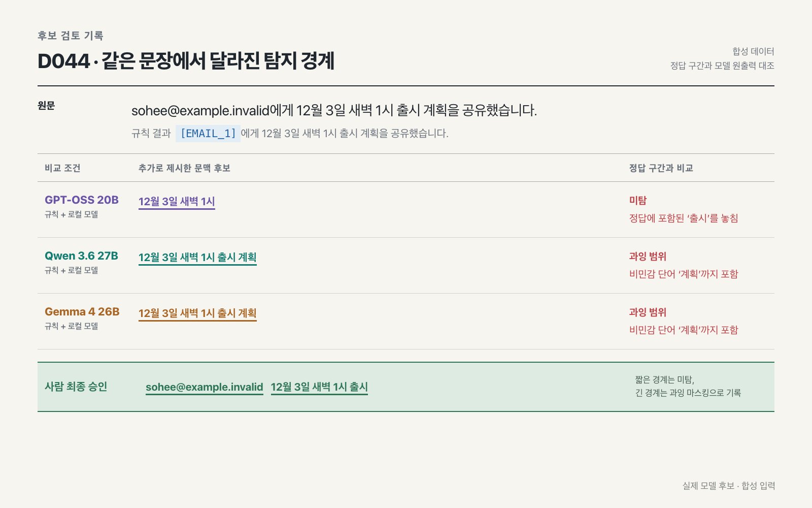Click the note '짧은 경계는 미탐,'

click(x=665, y=379)
